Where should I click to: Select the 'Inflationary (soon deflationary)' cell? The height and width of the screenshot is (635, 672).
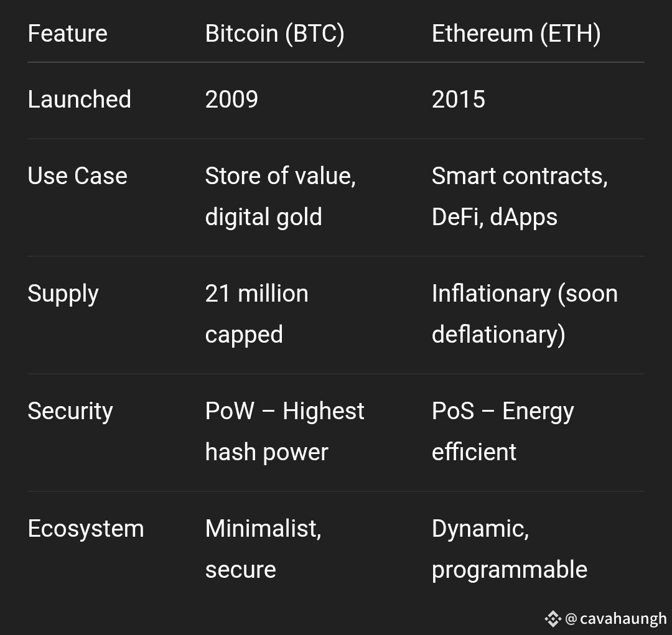click(x=525, y=314)
